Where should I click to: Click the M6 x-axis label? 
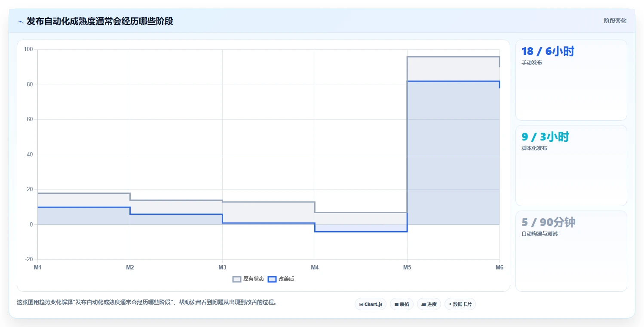(x=499, y=267)
